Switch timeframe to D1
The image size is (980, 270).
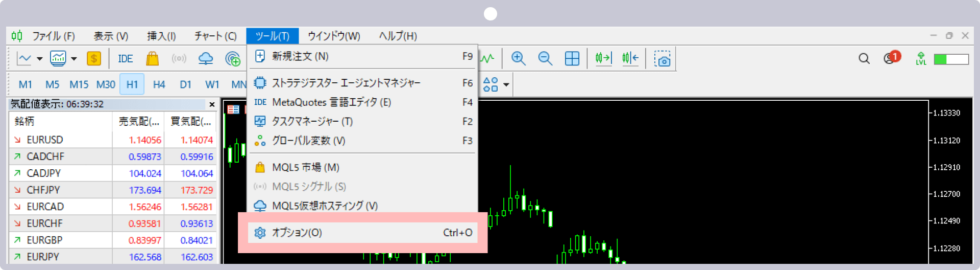(185, 84)
